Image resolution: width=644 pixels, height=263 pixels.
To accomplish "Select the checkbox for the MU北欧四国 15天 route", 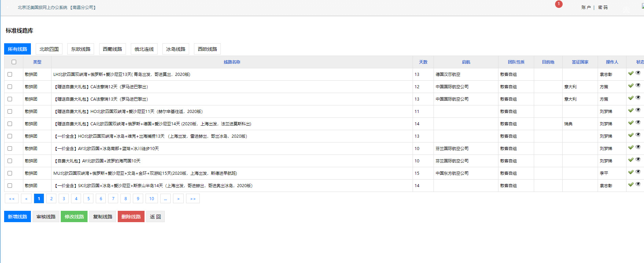I will coord(10,173).
